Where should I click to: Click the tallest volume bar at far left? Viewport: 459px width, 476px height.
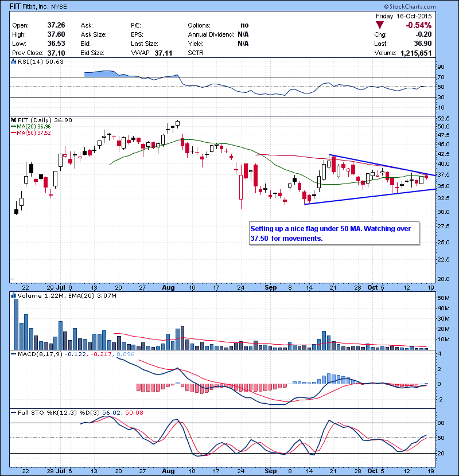17,325
